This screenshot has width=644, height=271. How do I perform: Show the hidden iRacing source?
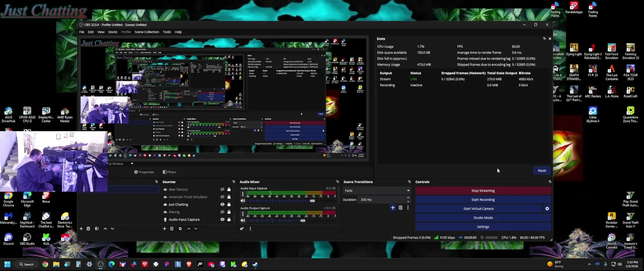222,212
